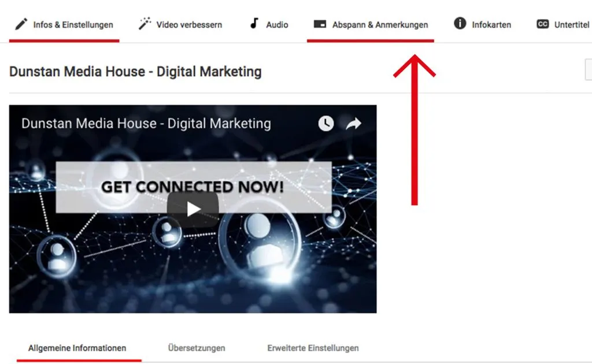Click the share arrow icon on video
Image resolution: width=592 pixels, height=364 pixels.
click(x=353, y=123)
